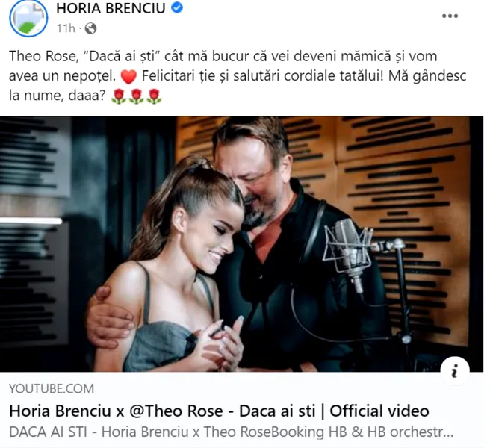Image resolution: width=493 pixels, height=448 pixels.
Task: Click the red heart emoji in the post
Action: (128, 77)
